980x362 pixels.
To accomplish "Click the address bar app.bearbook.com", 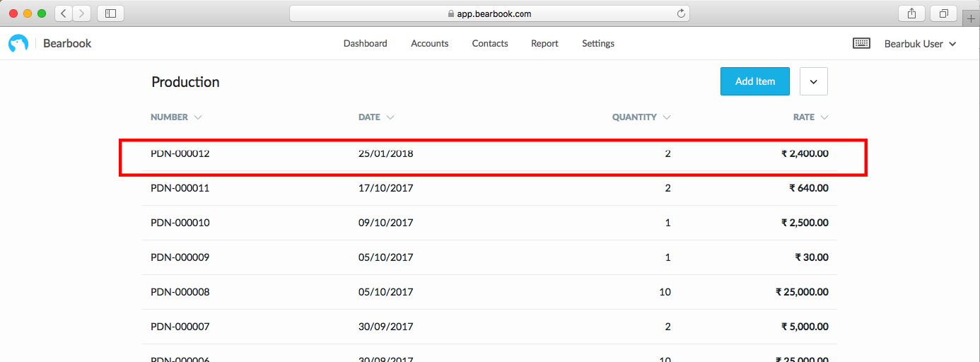I will pos(489,13).
